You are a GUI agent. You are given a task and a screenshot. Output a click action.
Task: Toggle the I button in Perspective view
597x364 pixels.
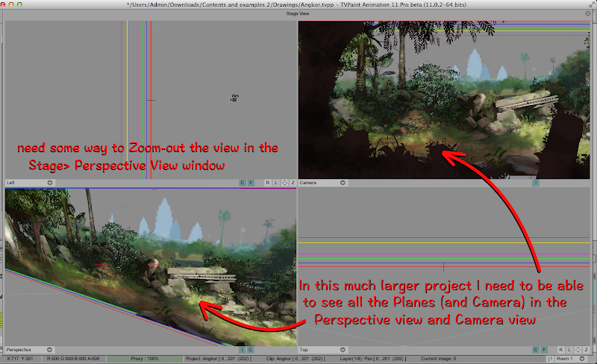242,350
